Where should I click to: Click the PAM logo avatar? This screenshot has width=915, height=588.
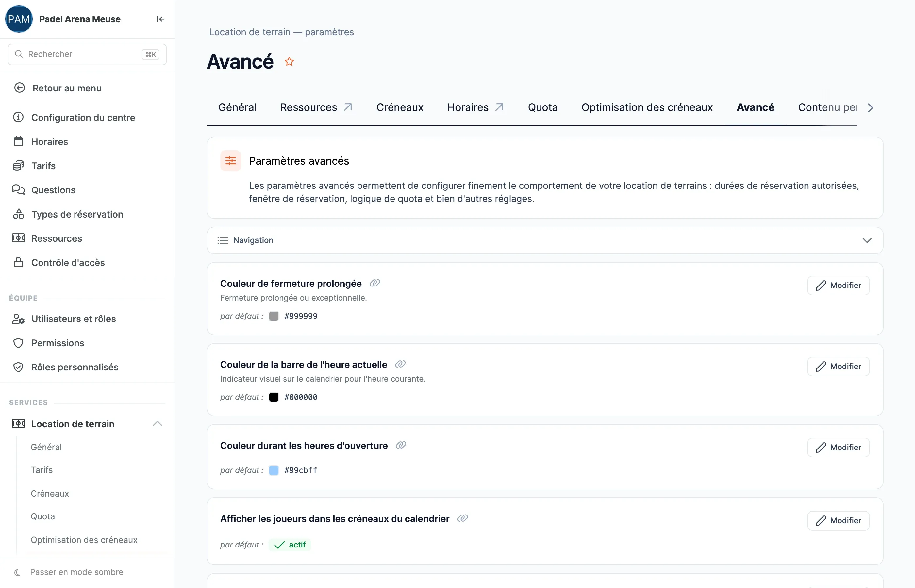[x=19, y=19]
